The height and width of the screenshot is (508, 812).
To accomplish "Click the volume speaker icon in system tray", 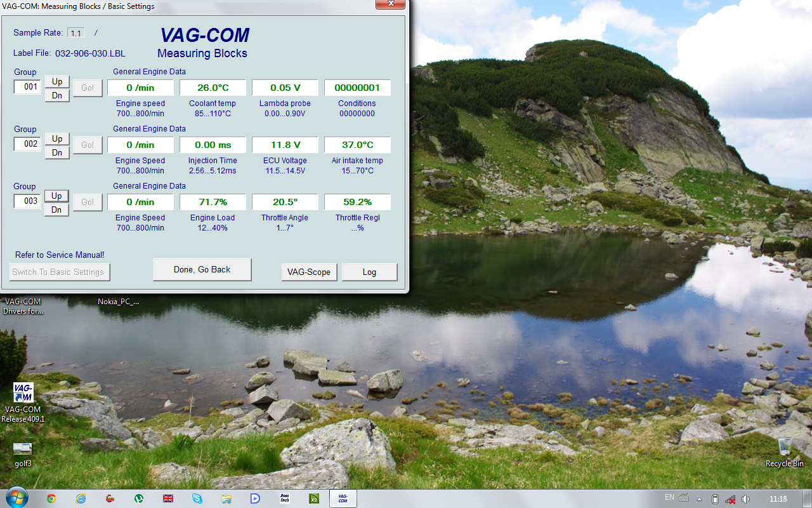I will (x=745, y=499).
